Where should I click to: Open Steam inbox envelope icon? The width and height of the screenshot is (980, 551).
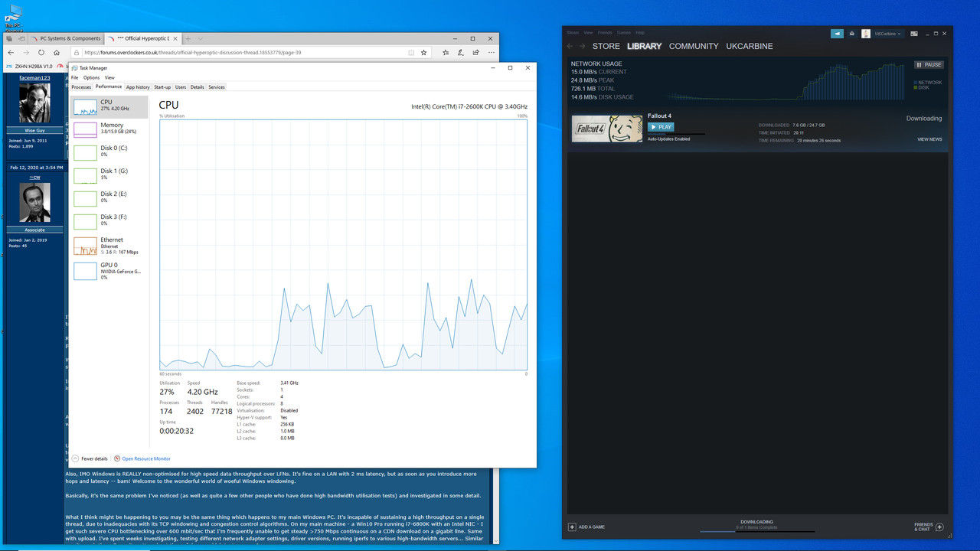click(852, 34)
